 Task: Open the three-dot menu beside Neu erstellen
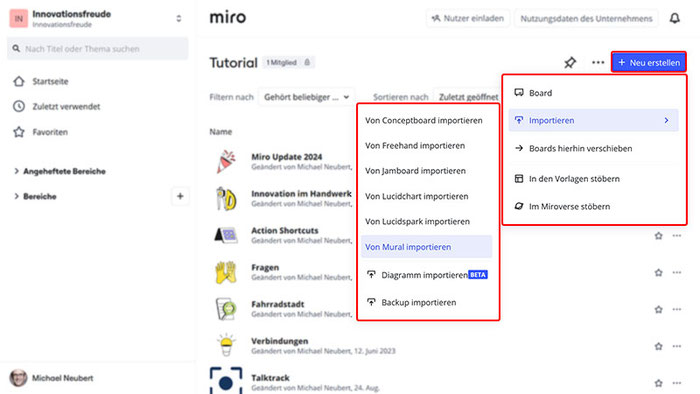[598, 62]
